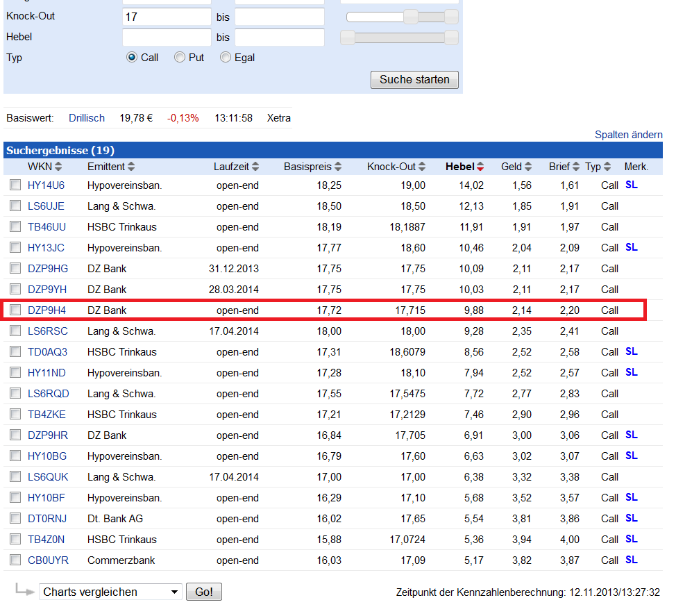Sort by Brief column sort icon
Screen dimensions: 676x616
tap(575, 167)
